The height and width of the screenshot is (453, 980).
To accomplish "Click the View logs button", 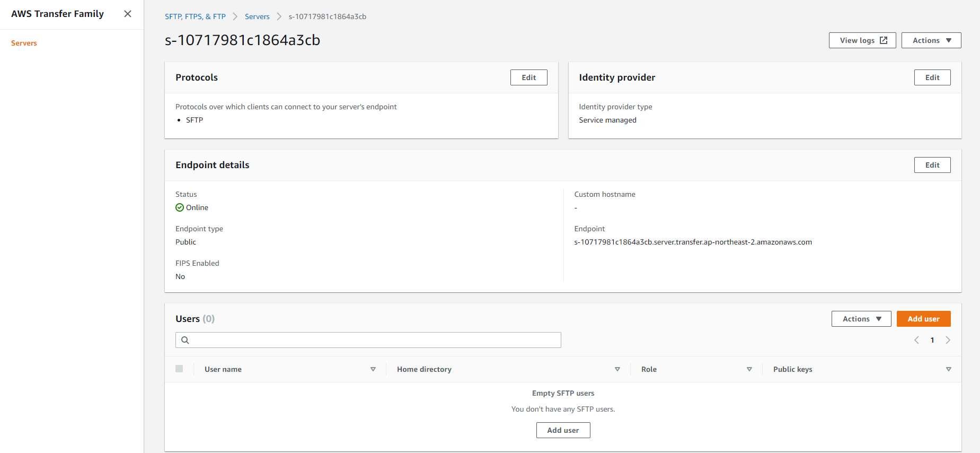I will click(x=862, y=40).
